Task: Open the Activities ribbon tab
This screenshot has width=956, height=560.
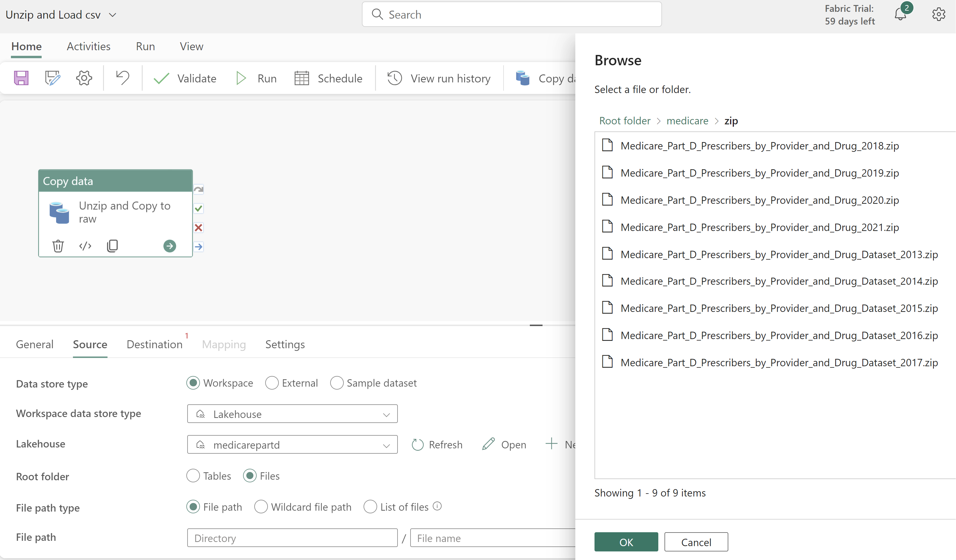Action: coord(88,46)
